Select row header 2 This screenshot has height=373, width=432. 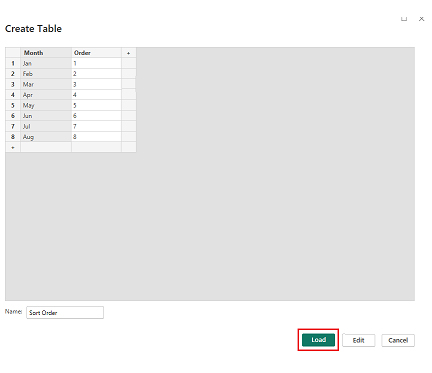(13, 74)
